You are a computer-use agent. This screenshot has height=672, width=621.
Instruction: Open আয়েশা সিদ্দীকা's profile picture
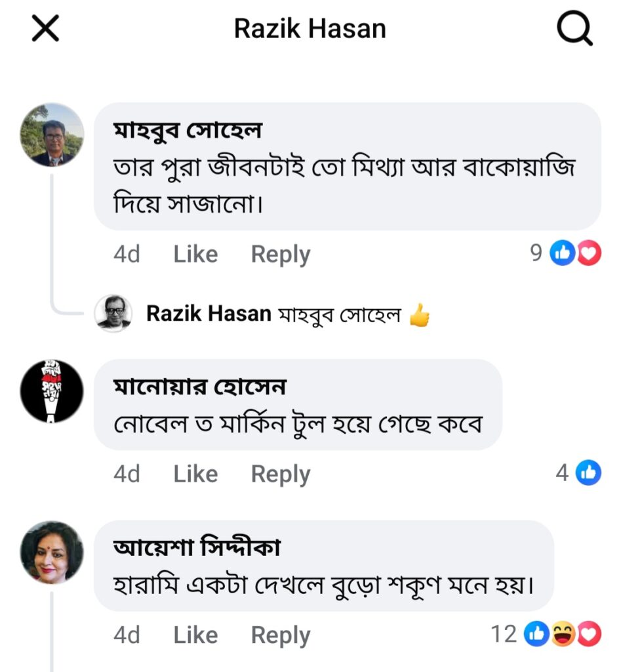[x=52, y=552]
